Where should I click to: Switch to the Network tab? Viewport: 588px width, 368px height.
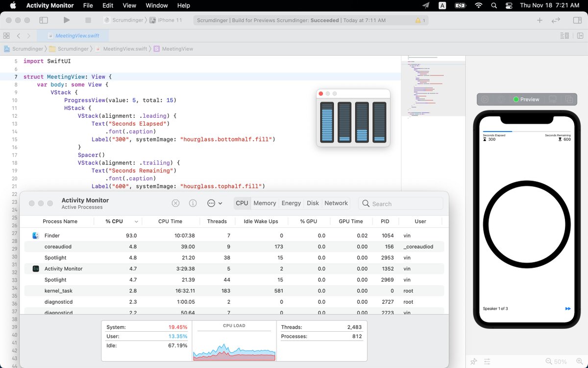[336, 203]
